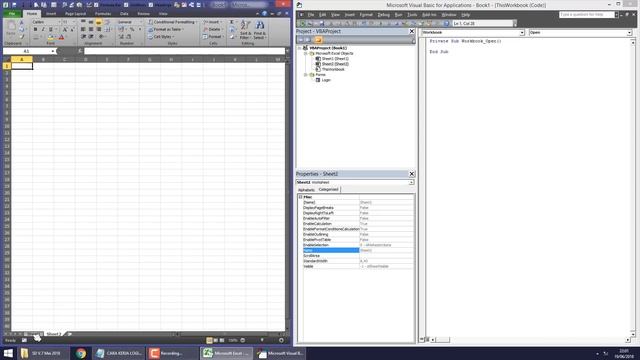
Task: Switch to the Page Layout ribbon tab
Action: pos(76,13)
